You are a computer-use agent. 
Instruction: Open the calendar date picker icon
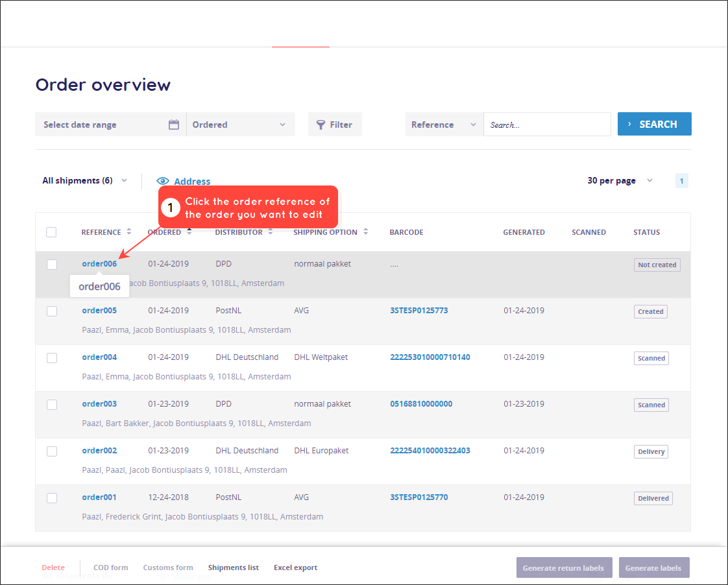coord(174,125)
